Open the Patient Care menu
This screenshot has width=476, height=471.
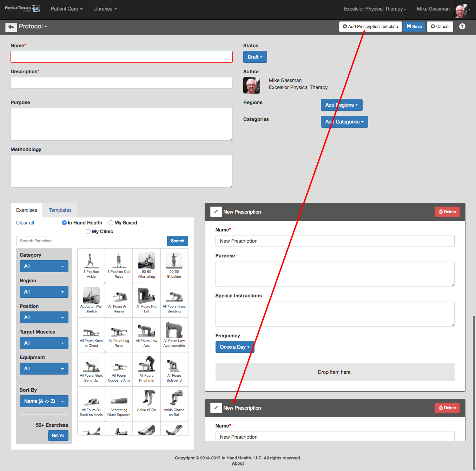(x=67, y=9)
